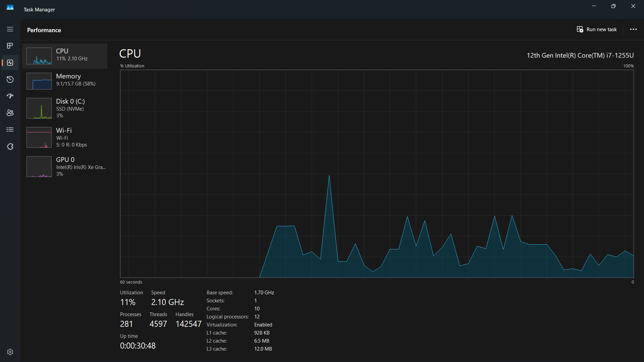The image size is (644, 362).
Task: Open Task Manager settings gear
Action: tap(10, 352)
